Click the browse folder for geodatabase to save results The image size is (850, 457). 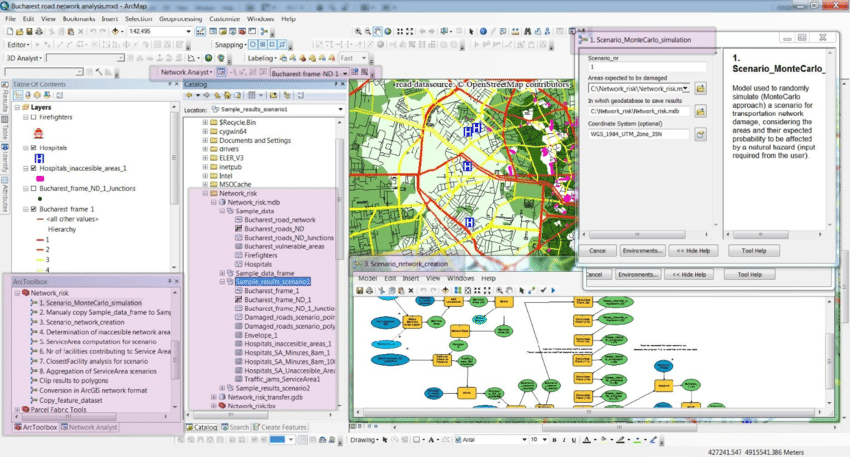click(x=700, y=111)
